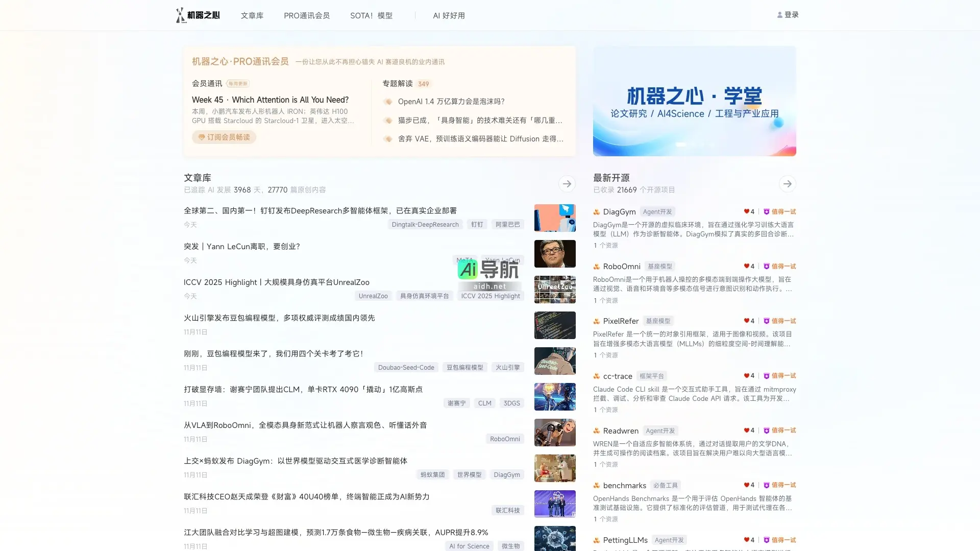Select 文章库 in the top navigation
Screen dimensions: 980x551
point(252,15)
